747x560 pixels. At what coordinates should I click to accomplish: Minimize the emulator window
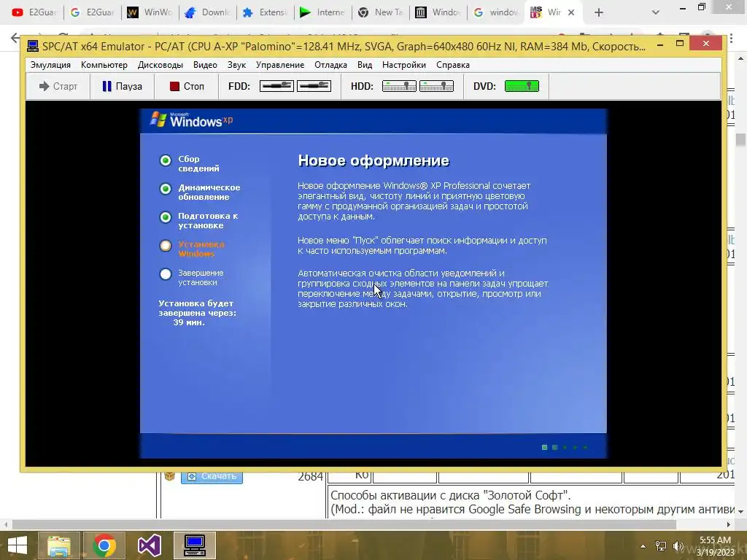[660, 44]
